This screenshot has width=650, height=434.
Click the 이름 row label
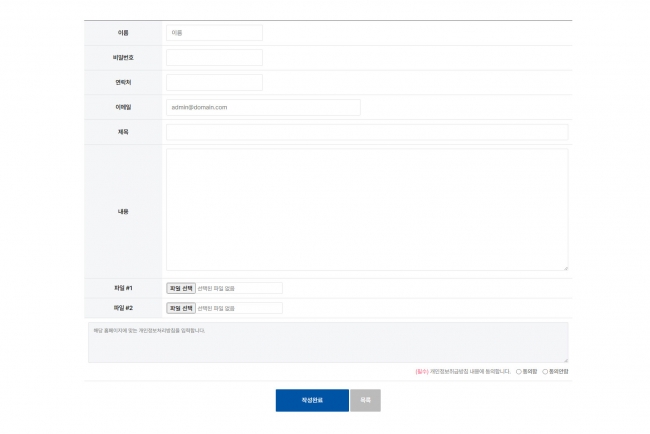123,33
